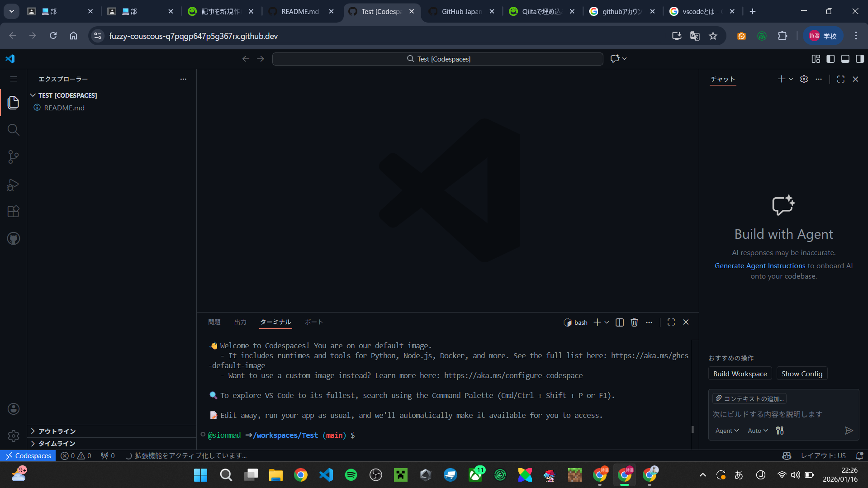Toggle primary side bar visibility
The image size is (868, 488).
pos(830,59)
